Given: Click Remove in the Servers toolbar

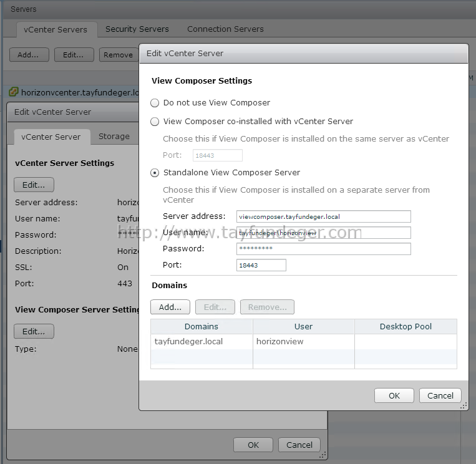Looking at the screenshot, I should point(119,55).
